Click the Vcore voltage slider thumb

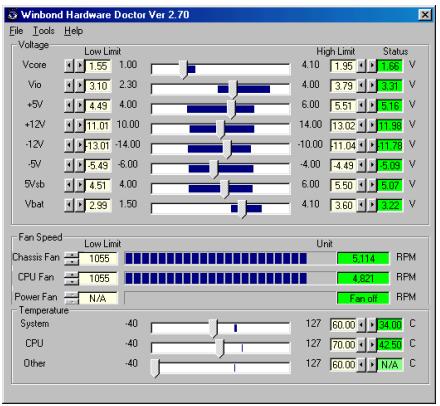(183, 70)
